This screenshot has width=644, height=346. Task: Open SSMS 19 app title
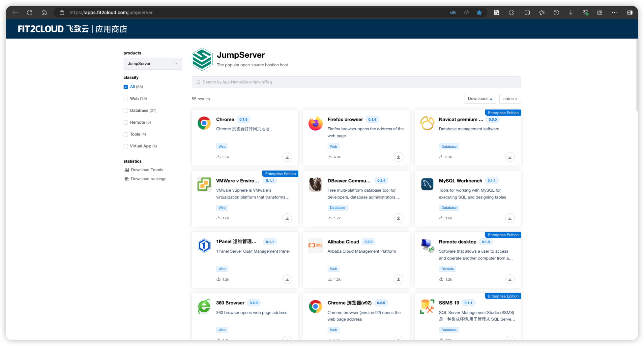pos(449,303)
